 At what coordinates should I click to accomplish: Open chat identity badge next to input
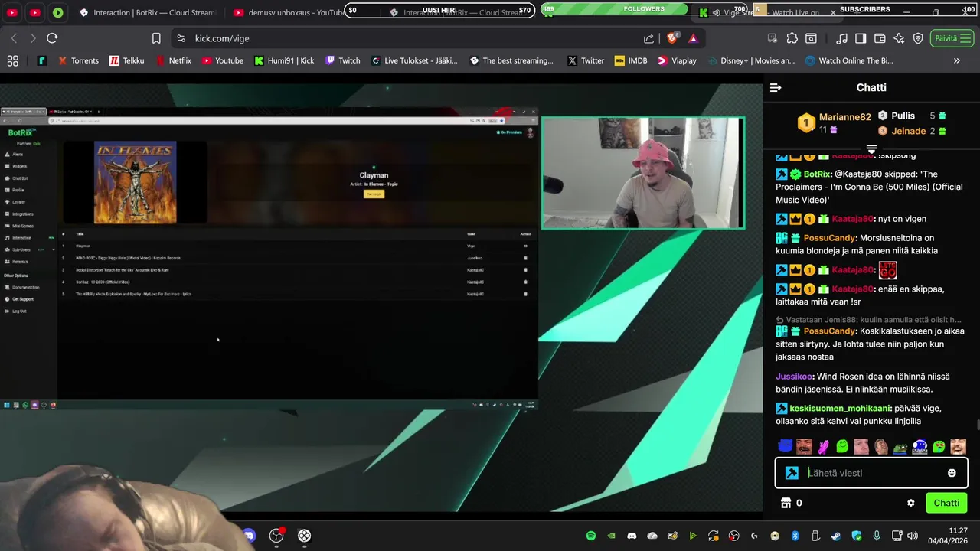pyautogui.click(x=792, y=473)
